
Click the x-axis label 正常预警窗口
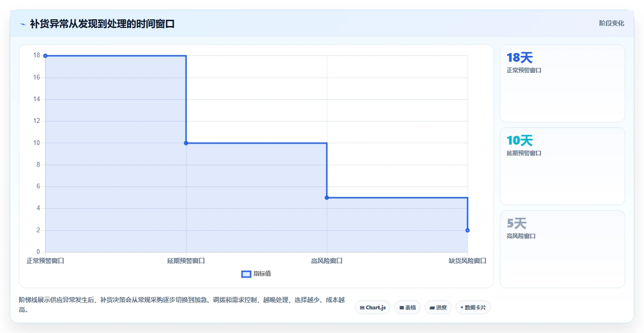pyautogui.click(x=45, y=261)
